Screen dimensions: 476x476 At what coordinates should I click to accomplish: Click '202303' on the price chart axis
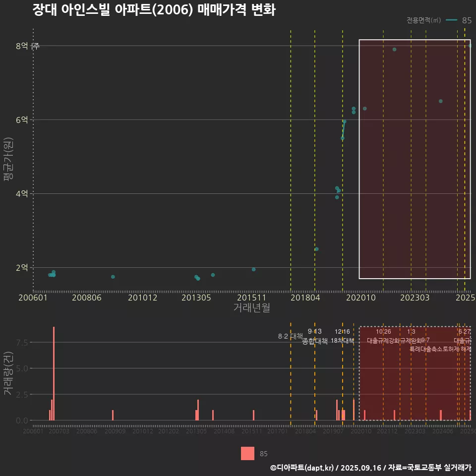click(415, 297)
